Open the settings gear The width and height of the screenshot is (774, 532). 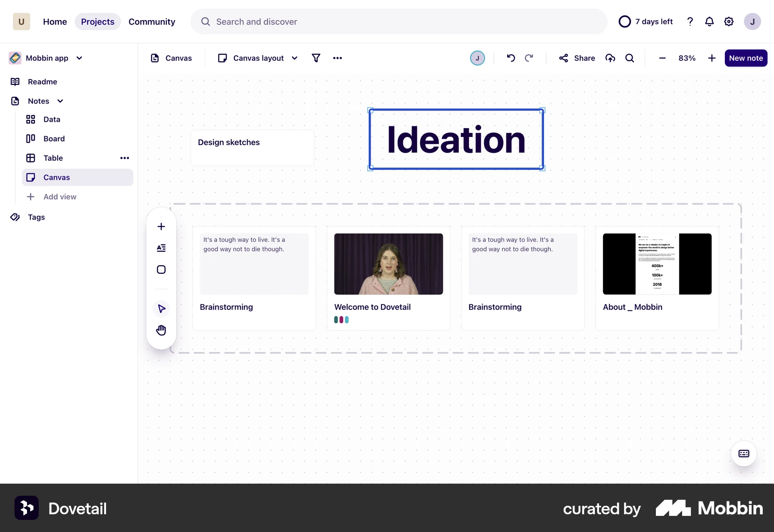[729, 21]
